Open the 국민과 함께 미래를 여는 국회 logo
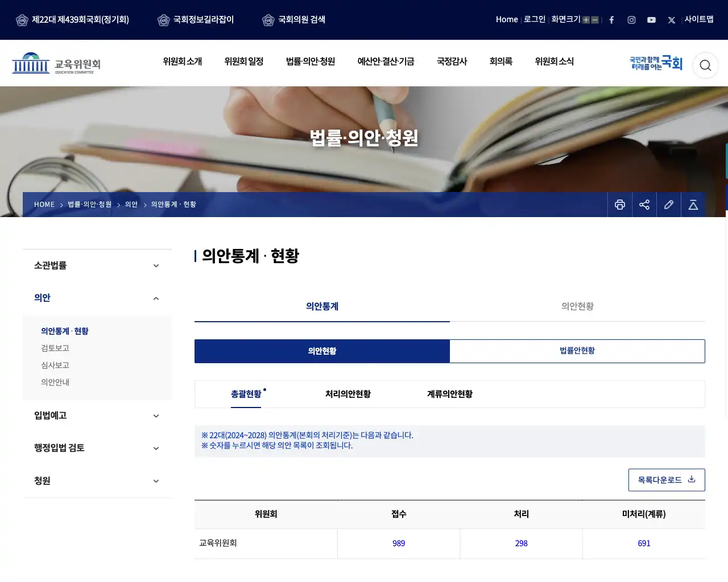The width and height of the screenshot is (728, 582). [656, 63]
